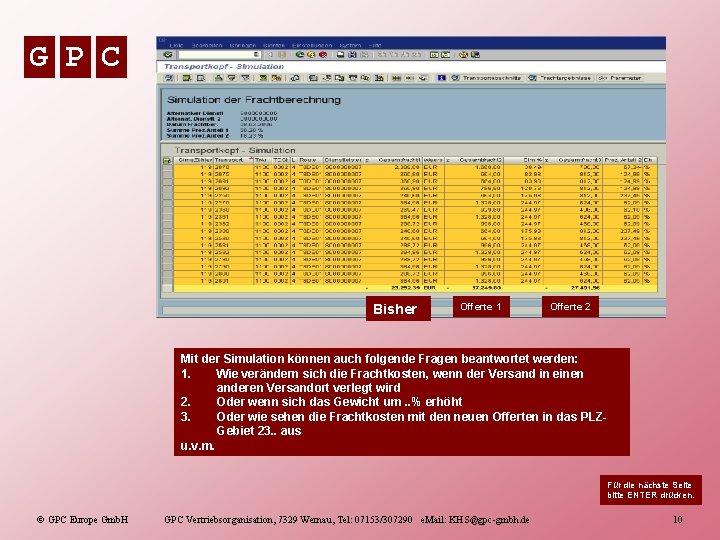Click the Frachtangebote button
This screenshot has height=540, width=720.
[x=560, y=78]
